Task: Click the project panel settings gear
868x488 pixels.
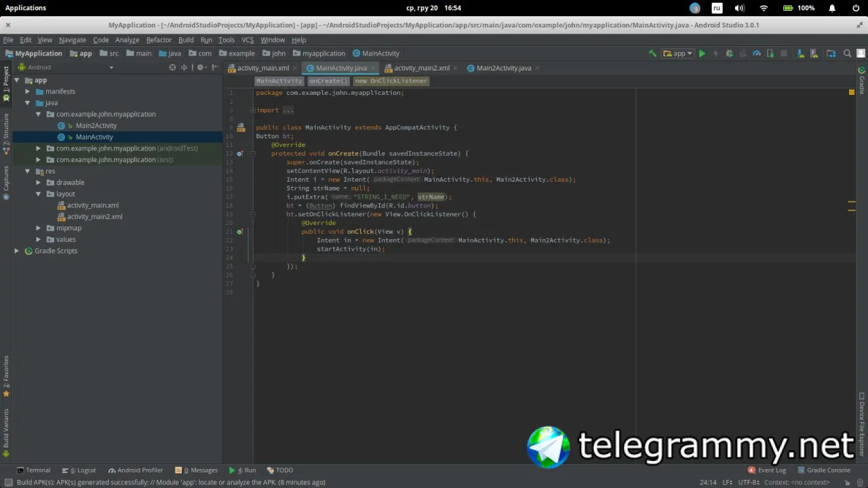Action: (200, 67)
